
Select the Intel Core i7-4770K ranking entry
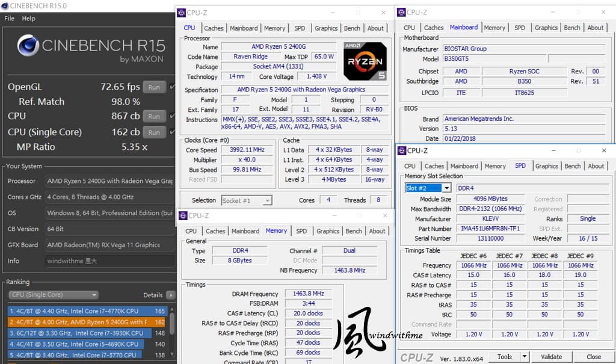pos(87,311)
